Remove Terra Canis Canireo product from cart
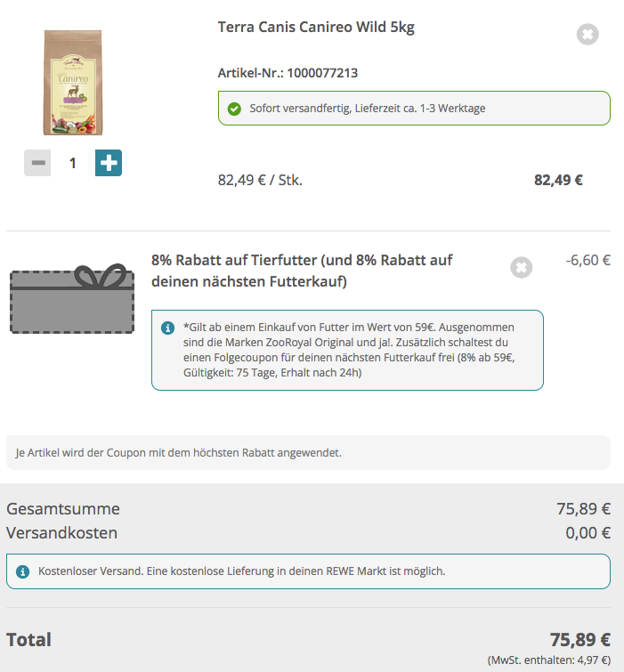Screen dimensions: 624x672 click(x=588, y=35)
